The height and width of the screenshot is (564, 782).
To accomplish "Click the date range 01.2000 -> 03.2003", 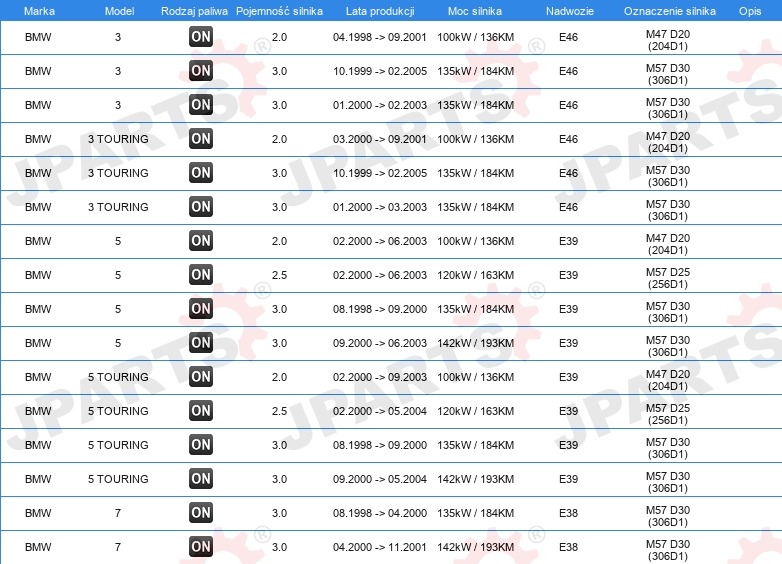I will coord(380,207).
